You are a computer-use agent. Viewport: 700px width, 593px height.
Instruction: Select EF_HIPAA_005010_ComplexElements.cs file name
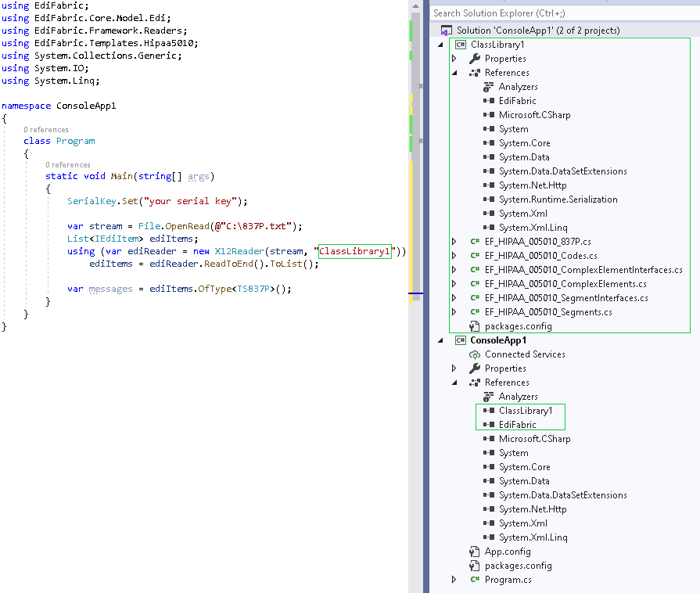pos(565,284)
